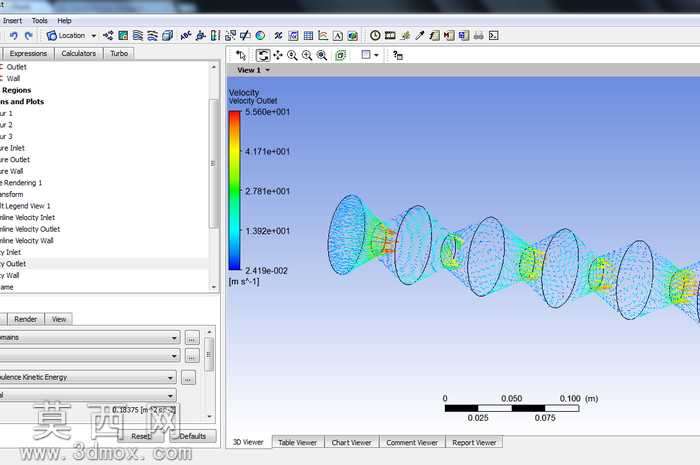
Task: Open the Animation filmstrip icon
Action: [390, 35]
